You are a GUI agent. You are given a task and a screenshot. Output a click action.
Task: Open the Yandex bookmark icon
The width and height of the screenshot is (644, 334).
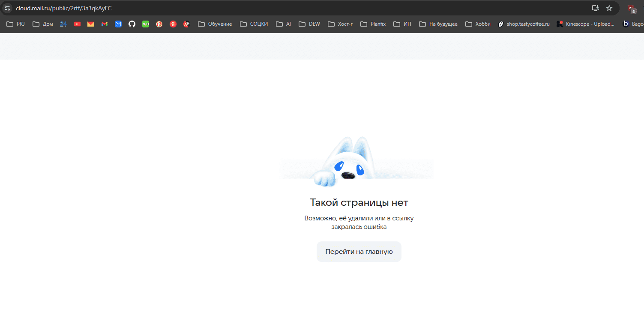pyautogui.click(x=173, y=24)
